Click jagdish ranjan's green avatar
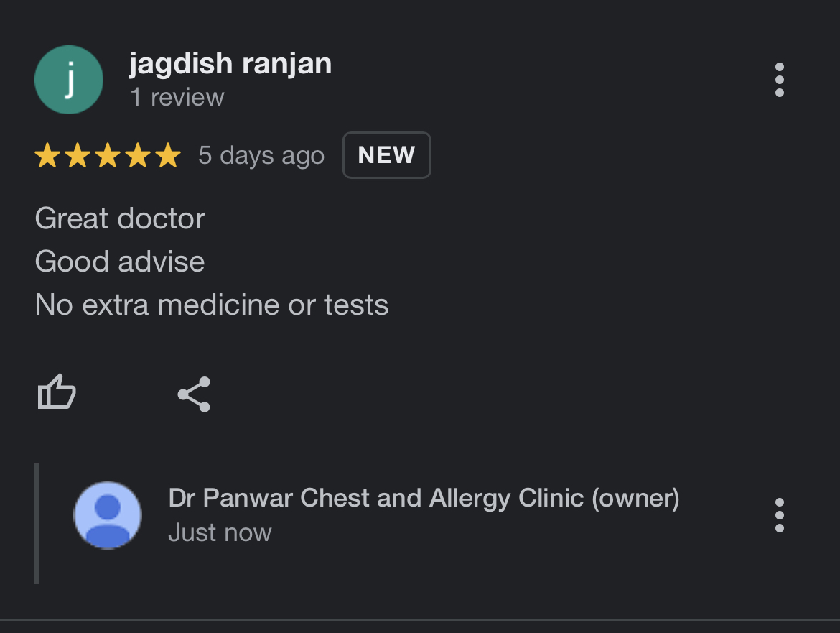Screen dimensions: 840x633 69,79
